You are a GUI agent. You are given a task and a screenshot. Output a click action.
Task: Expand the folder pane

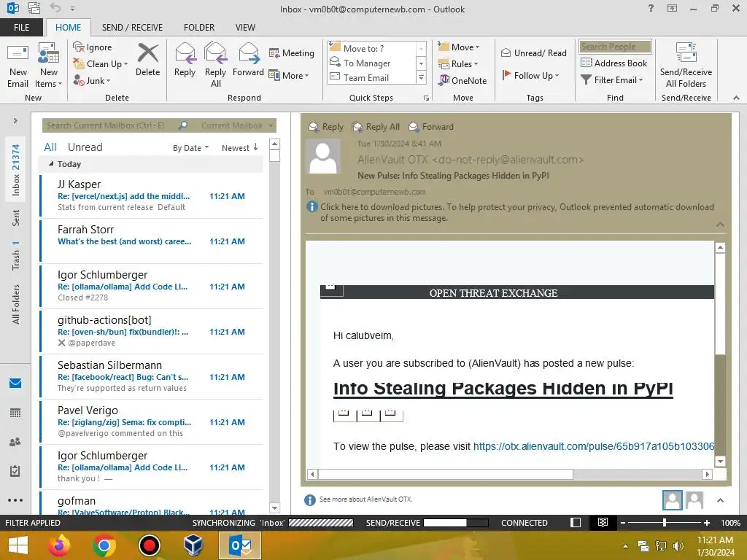pos(15,121)
